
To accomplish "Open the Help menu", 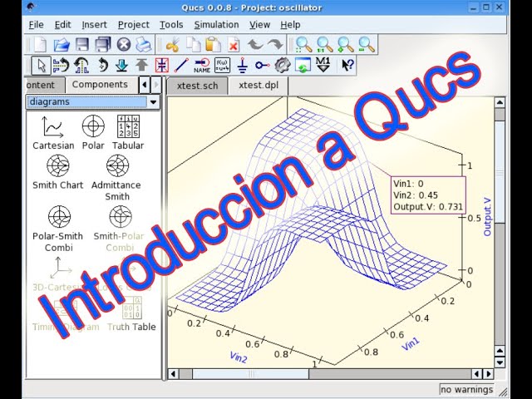I will (290, 25).
